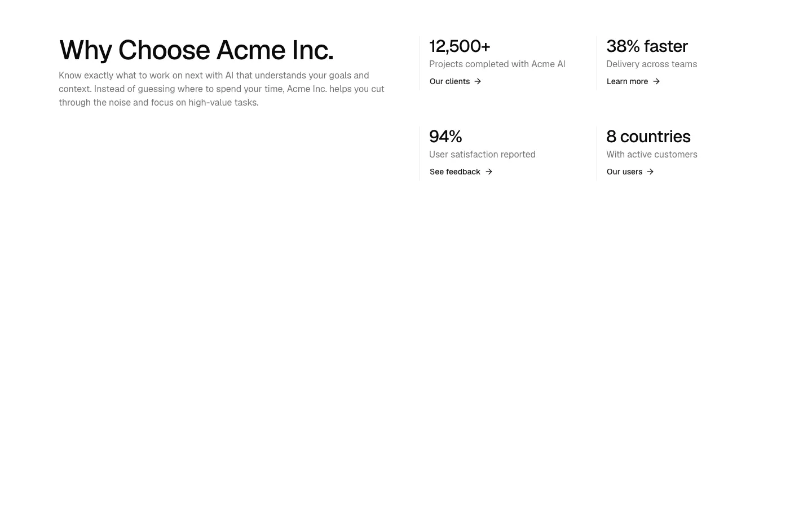Click the arrow icon next to Learn more
This screenshot has height=508, width=812.
(656, 81)
